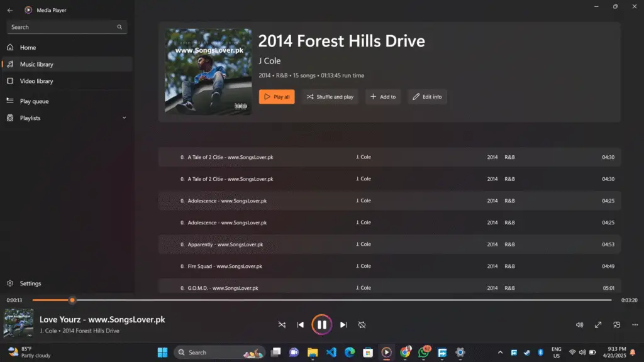Click the 04:53 duration of Apparently
This screenshot has height=362, width=644.
pos(608,244)
